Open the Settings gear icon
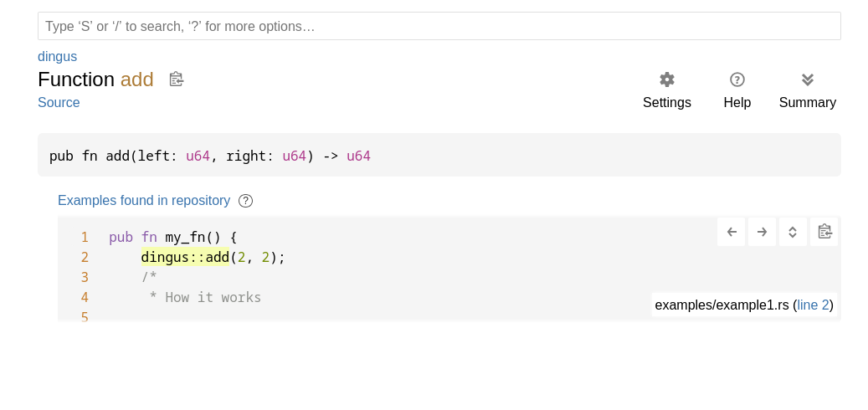Image resolution: width=868 pixels, height=410 pixels. 666,79
